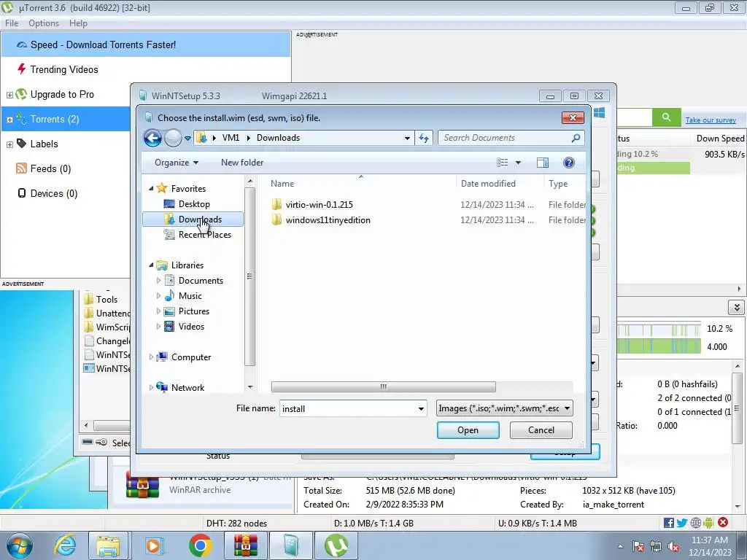Click the file list horizontal scrollbar
This screenshot has width=747, height=560.
click(384, 386)
